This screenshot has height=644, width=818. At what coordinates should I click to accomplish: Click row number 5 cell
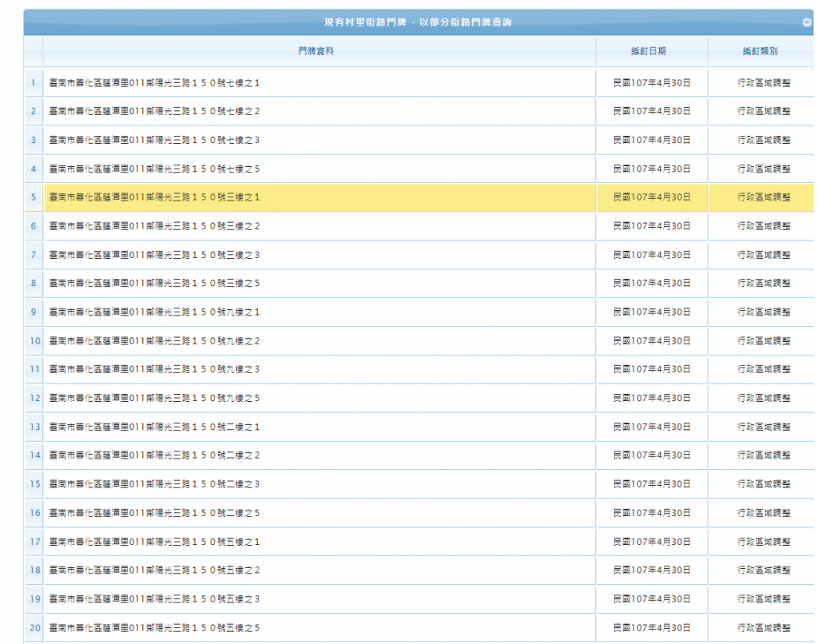(34, 197)
